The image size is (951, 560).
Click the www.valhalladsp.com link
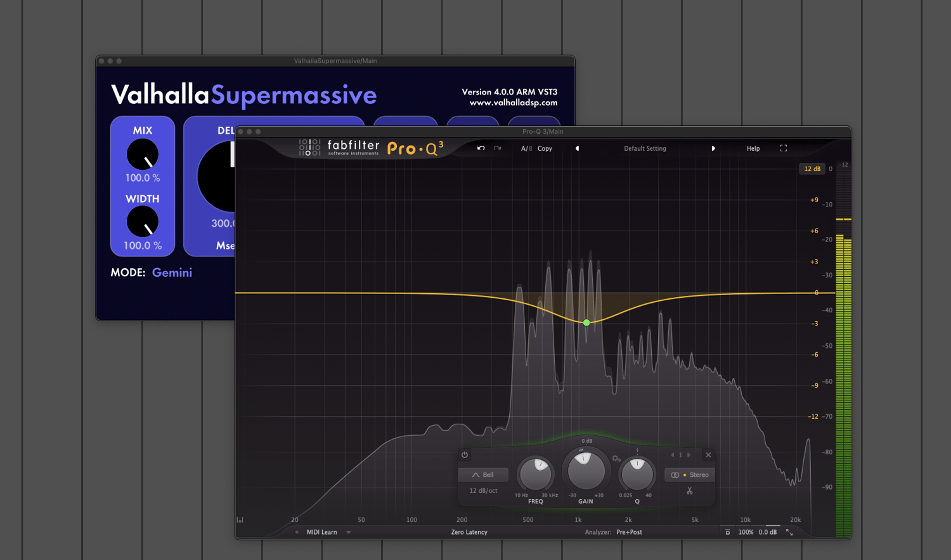tap(514, 103)
